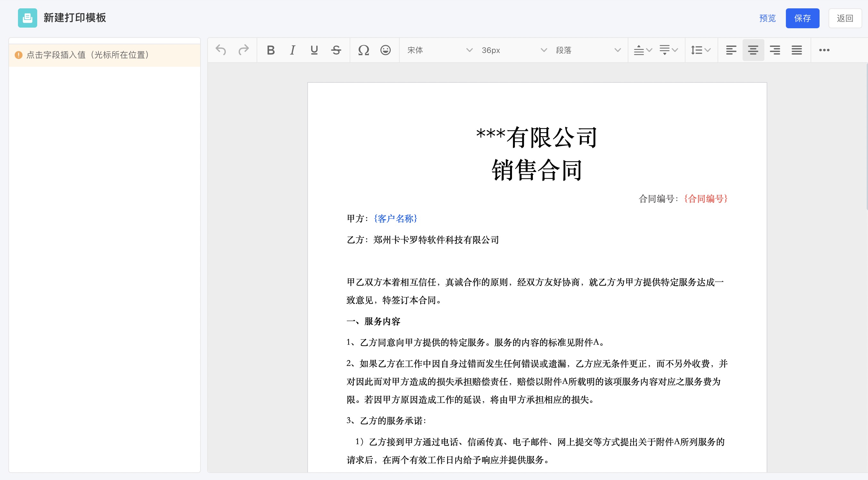Open spacing before paragraph menu
Image resolution: width=868 pixels, height=480 pixels.
click(642, 50)
